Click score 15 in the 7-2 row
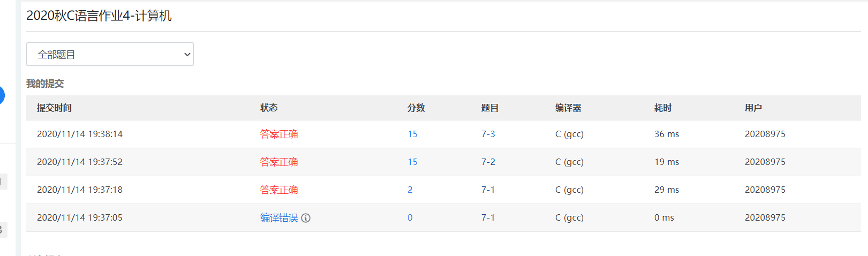Image resolution: width=868 pixels, height=256 pixels. (x=412, y=162)
